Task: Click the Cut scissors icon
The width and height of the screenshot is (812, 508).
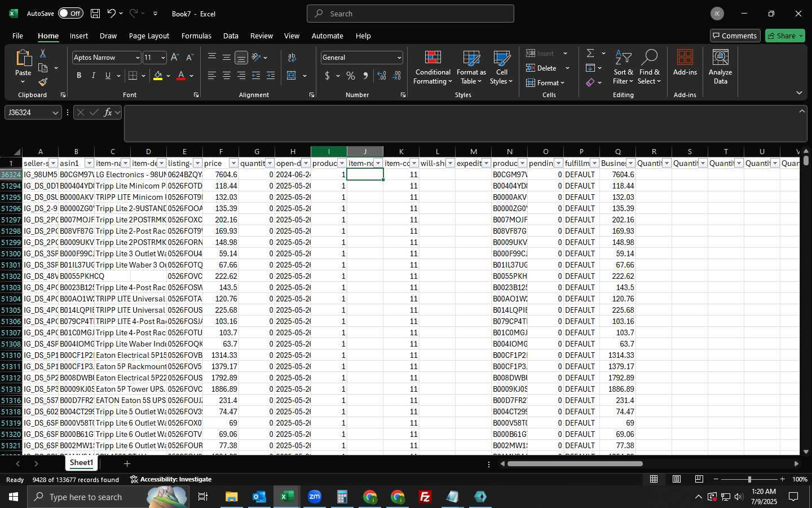Action: 43,53
